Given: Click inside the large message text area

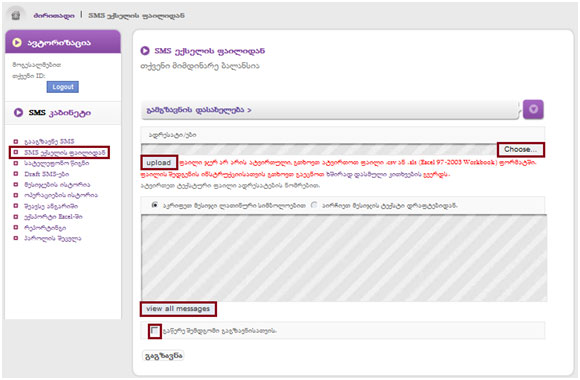Looking at the screenshot, I should (x=344, y=258).
